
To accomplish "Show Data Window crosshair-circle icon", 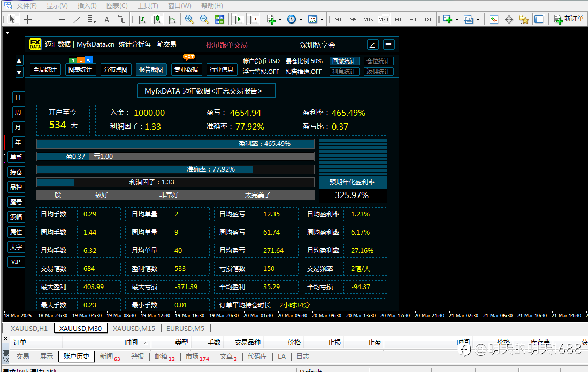I will 509,19.
